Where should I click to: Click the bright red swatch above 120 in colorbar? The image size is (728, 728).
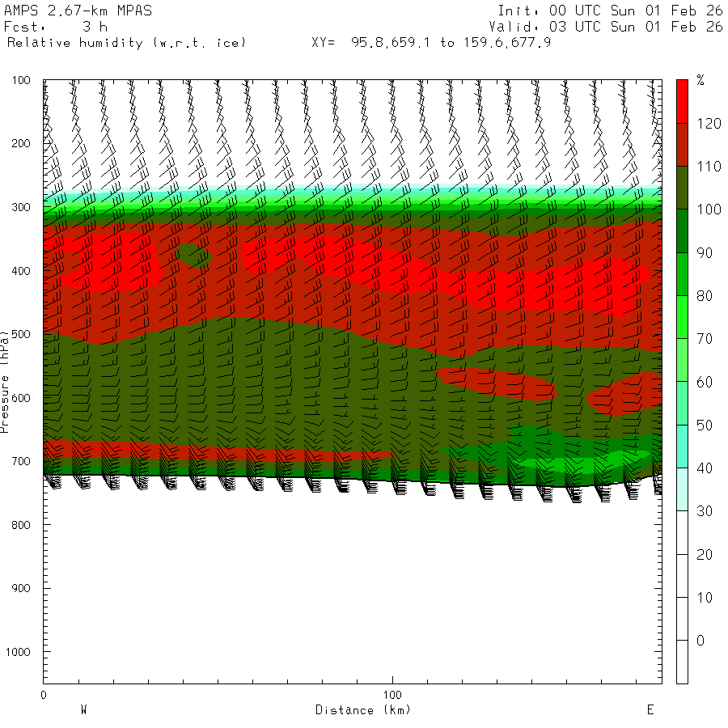[x=682, y=102]
